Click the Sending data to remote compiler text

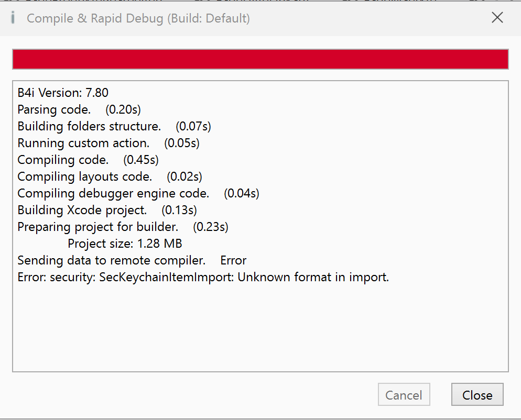(x=111, y=260)
